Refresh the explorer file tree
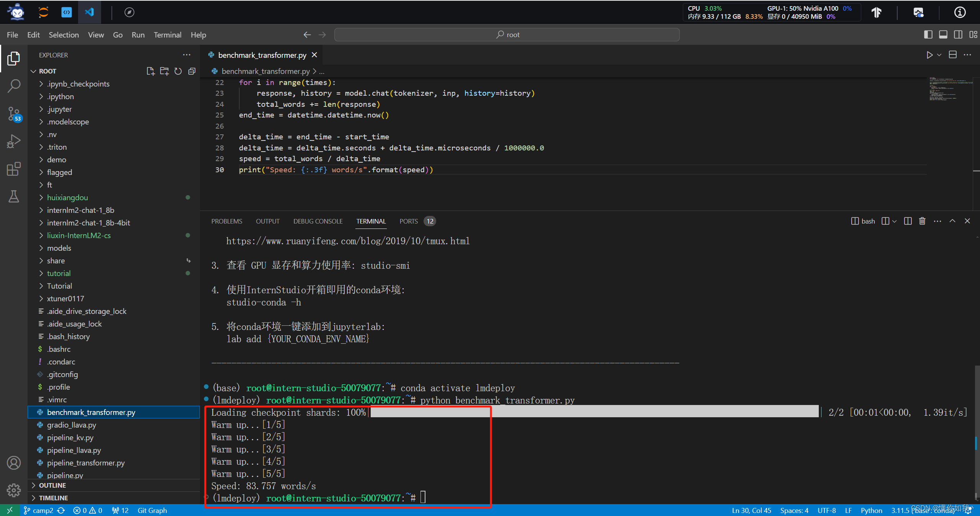980x516 pixels. click(178, 71)
